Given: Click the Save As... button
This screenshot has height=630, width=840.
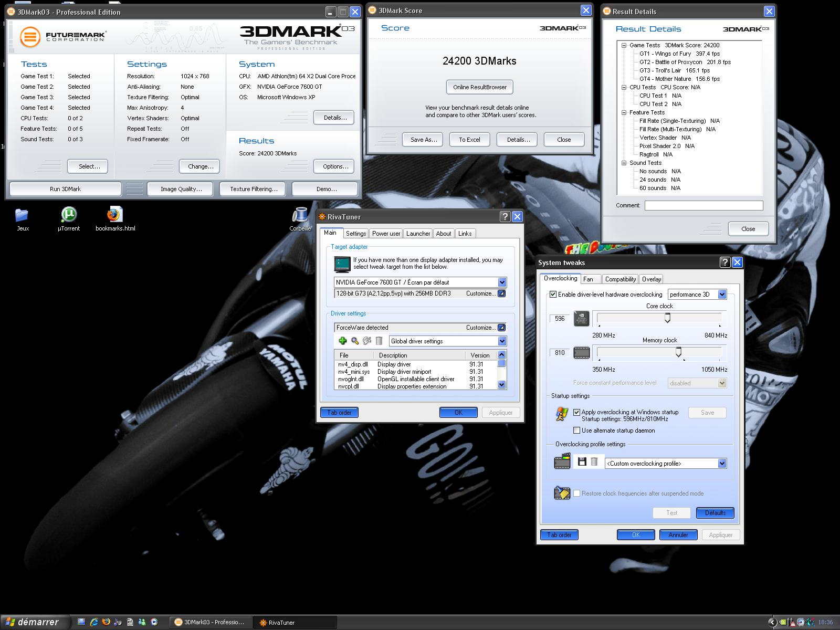Looking at the screenshot, I should pos(423,140).
